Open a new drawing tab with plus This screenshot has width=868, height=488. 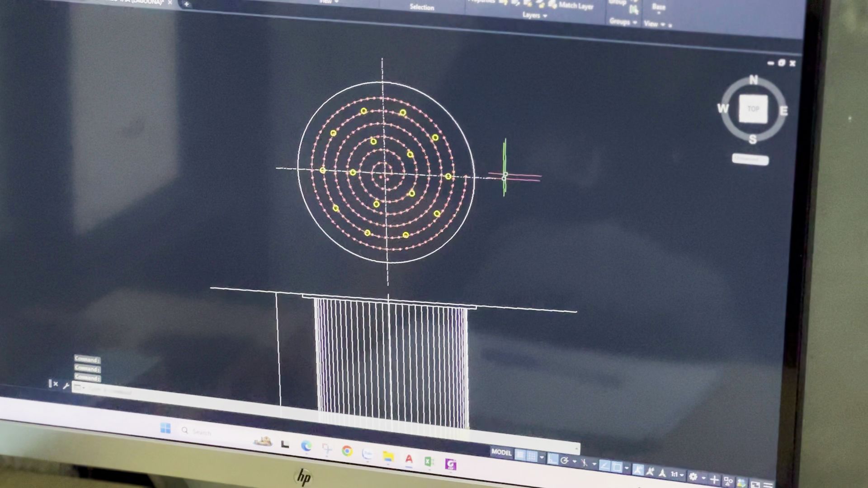click(x=186, y=4)
